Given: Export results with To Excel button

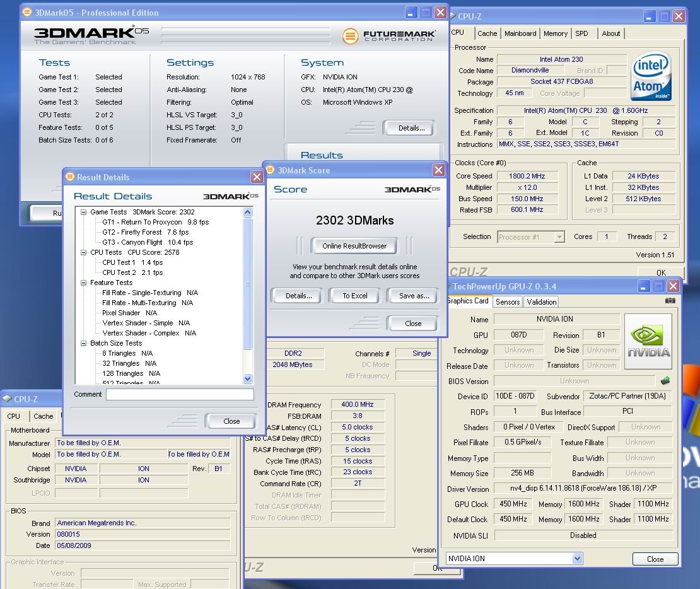Looking at the screenshot, I should pos(355,296).
